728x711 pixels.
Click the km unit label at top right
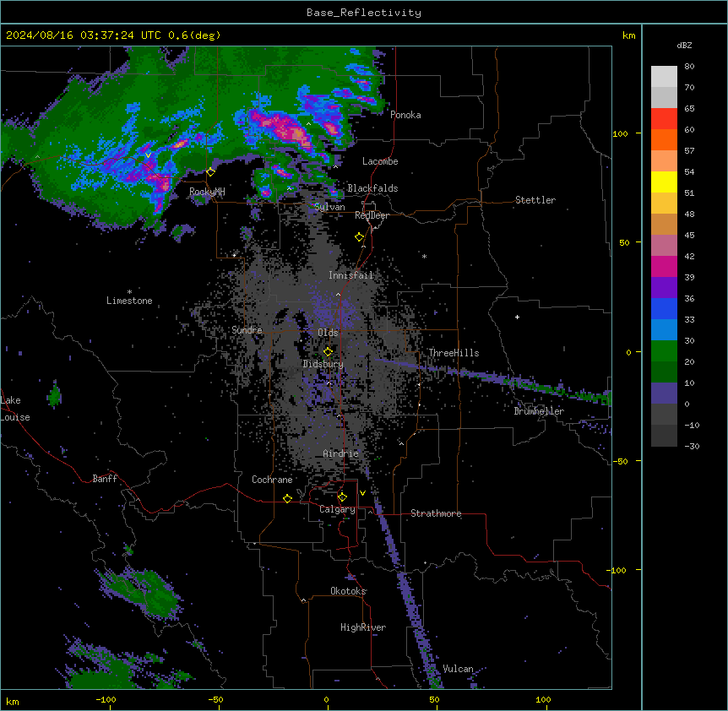(x=628, y=35)
